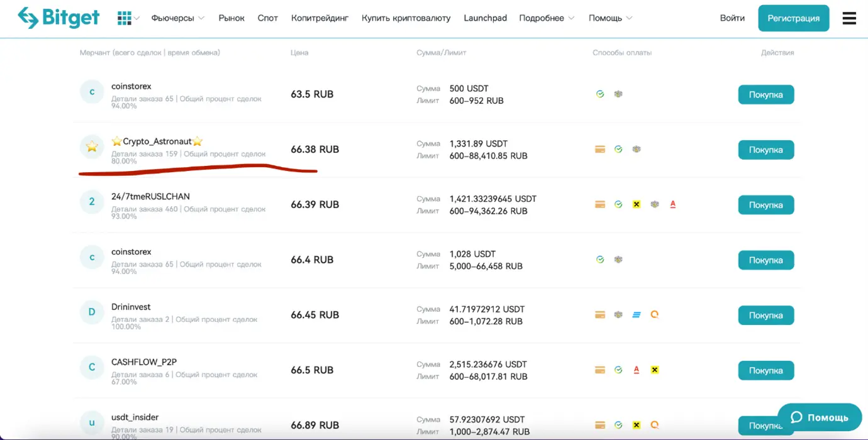Click the Drininvest merchant name
Viewport: 868px width, 440px height.
(131, 307)
